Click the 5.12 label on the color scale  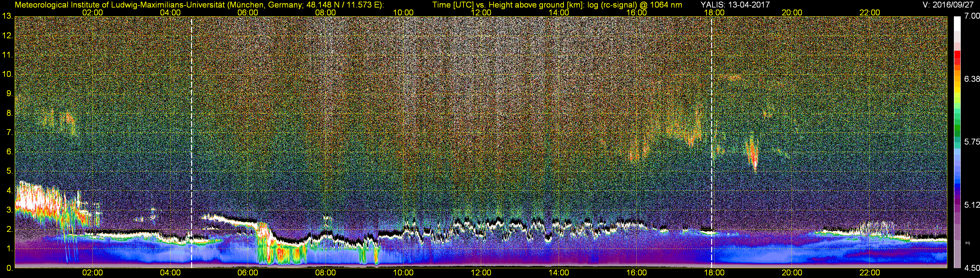(x=972, y=205)
